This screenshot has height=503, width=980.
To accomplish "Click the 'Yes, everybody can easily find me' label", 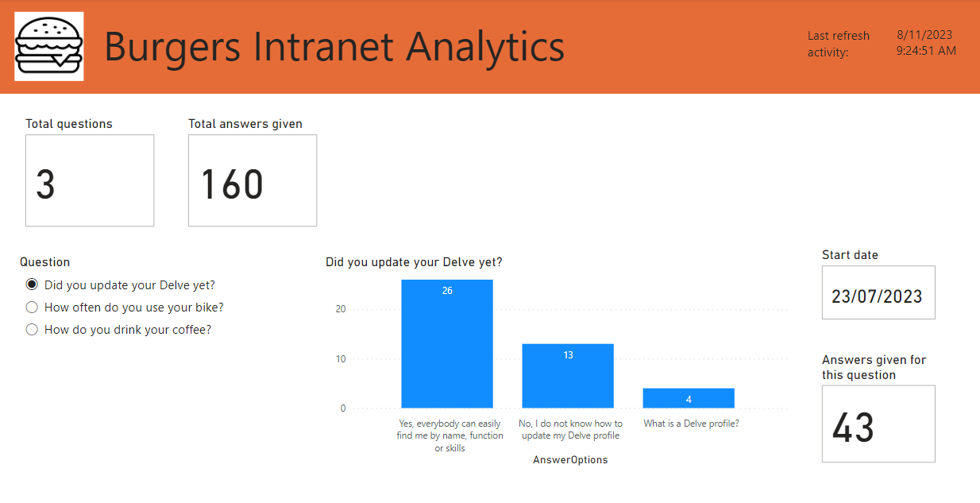I will (449, 435).
